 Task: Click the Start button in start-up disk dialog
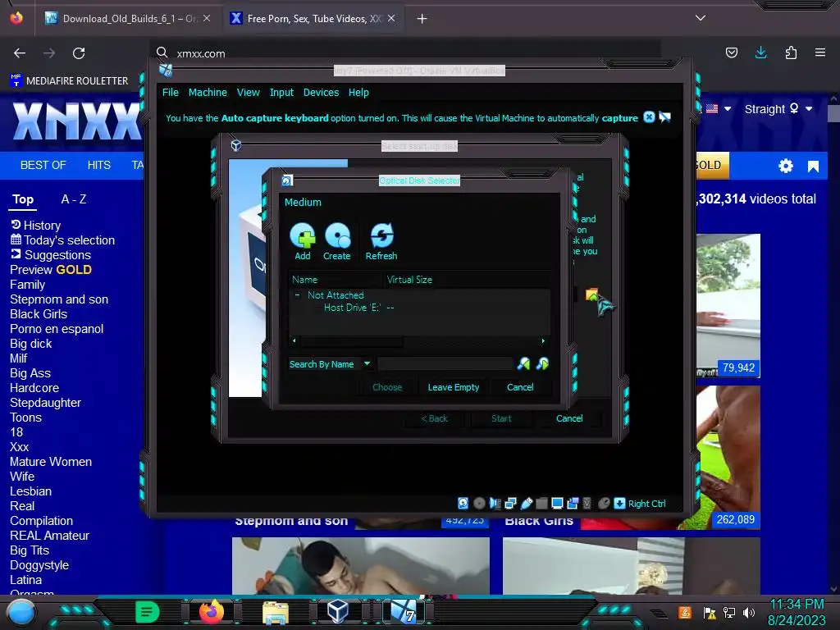(x=501, y=418)
